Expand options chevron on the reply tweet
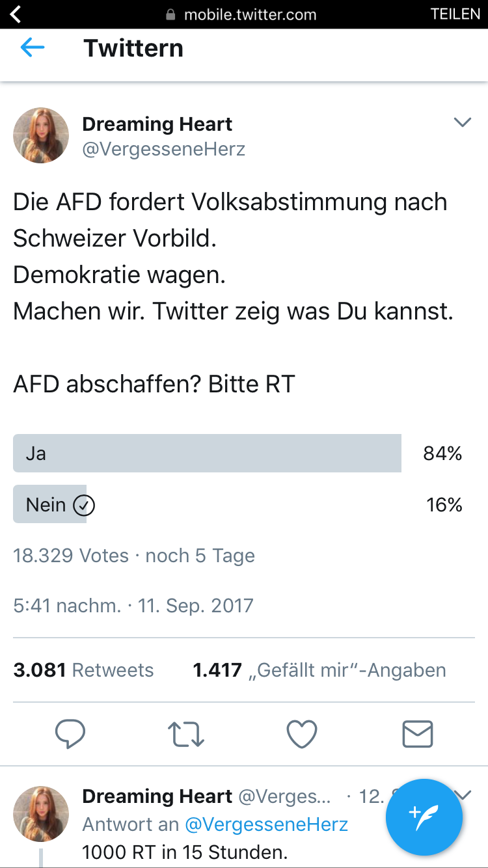Image resolution: width=488 pixels, height=868 pixels. pos(464,795)
